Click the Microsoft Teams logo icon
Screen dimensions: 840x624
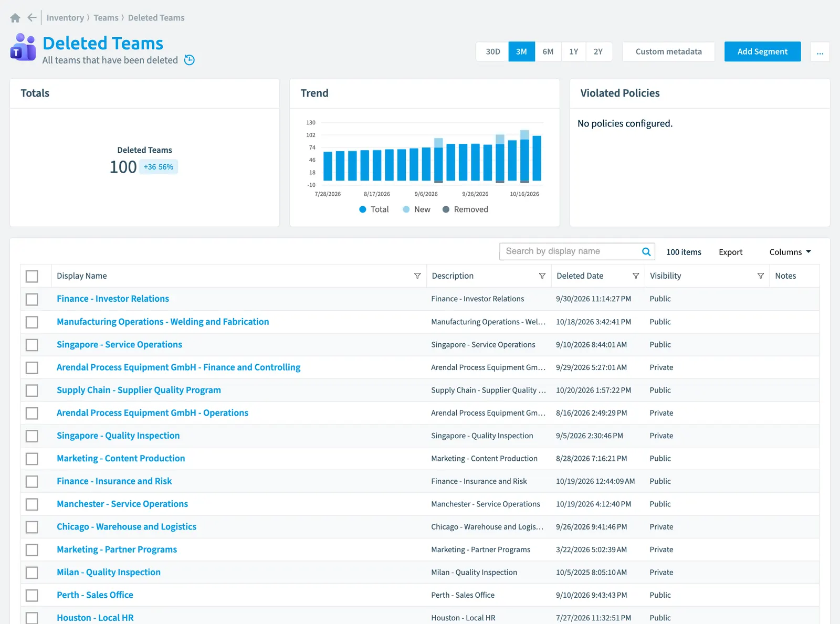click(x=23, y=47)
